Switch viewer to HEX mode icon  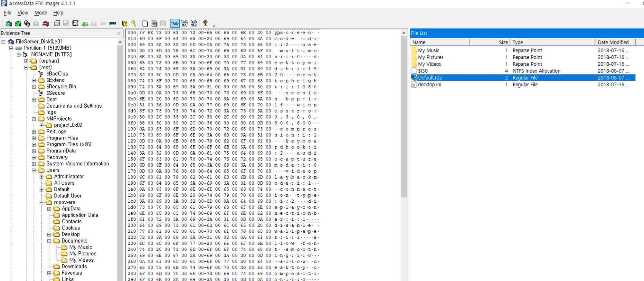[194, 24]
